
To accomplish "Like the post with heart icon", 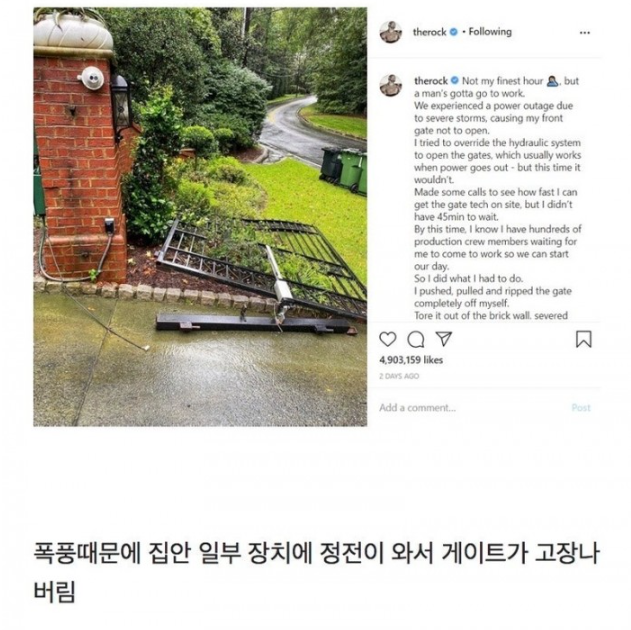I will point(388,340).
